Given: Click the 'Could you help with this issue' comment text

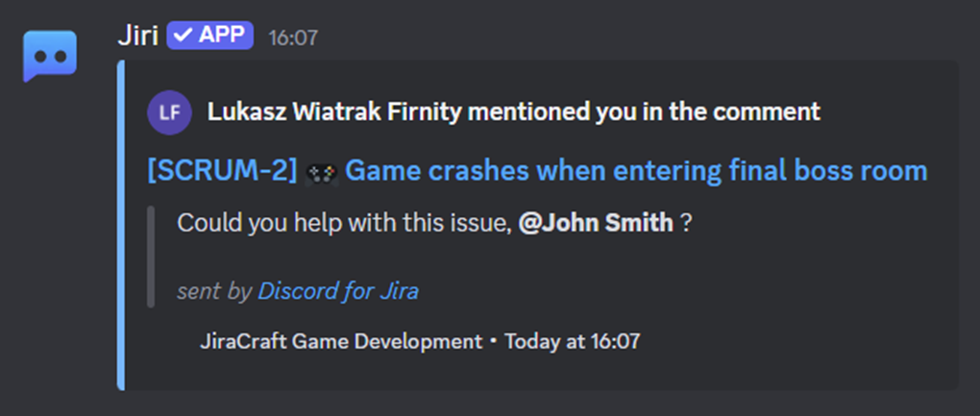Looking at the screenshot, I should 345,223.
